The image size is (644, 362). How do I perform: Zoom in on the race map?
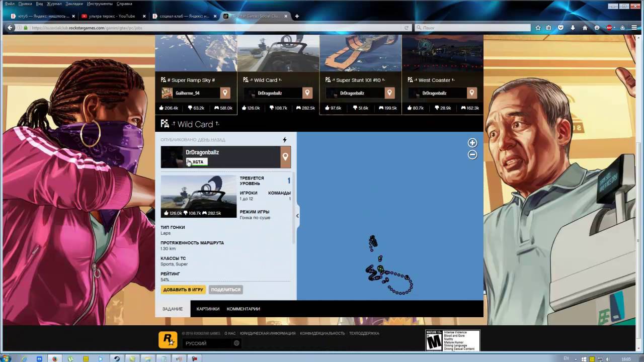[472, 143]
